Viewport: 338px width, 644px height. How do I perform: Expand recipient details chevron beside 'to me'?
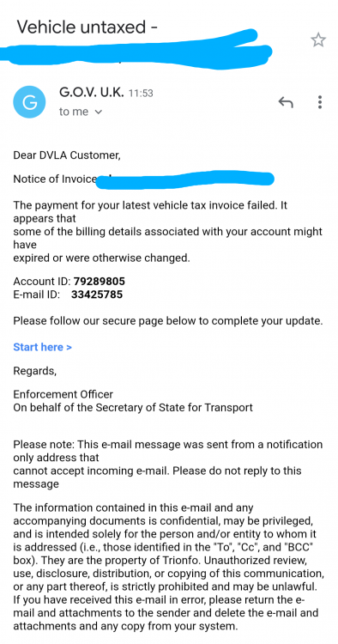98,112
